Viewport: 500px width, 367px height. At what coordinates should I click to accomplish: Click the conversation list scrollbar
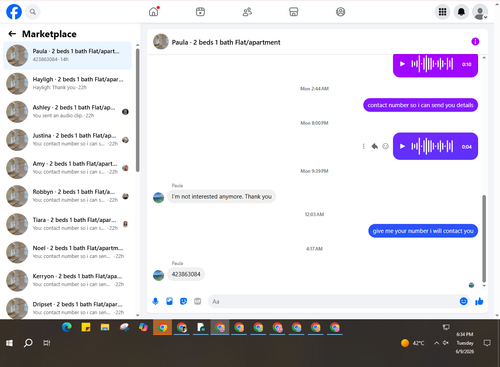137,110
